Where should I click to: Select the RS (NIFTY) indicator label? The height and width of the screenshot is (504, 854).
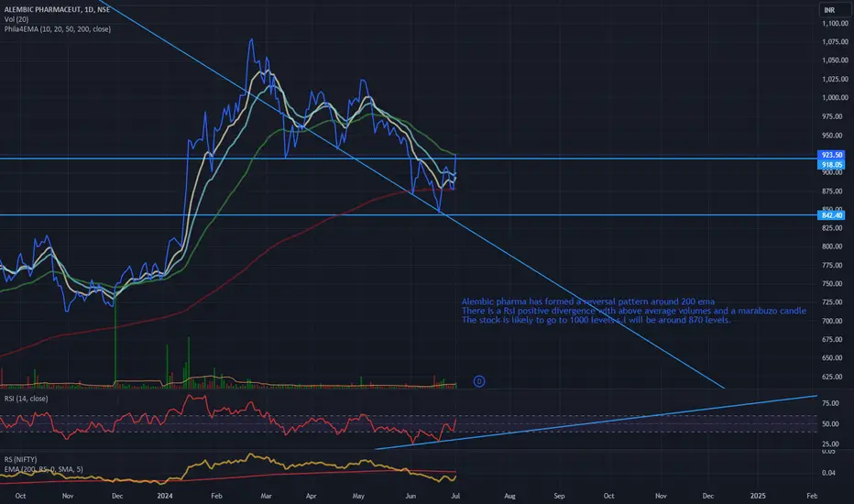(x=21, y=459)
